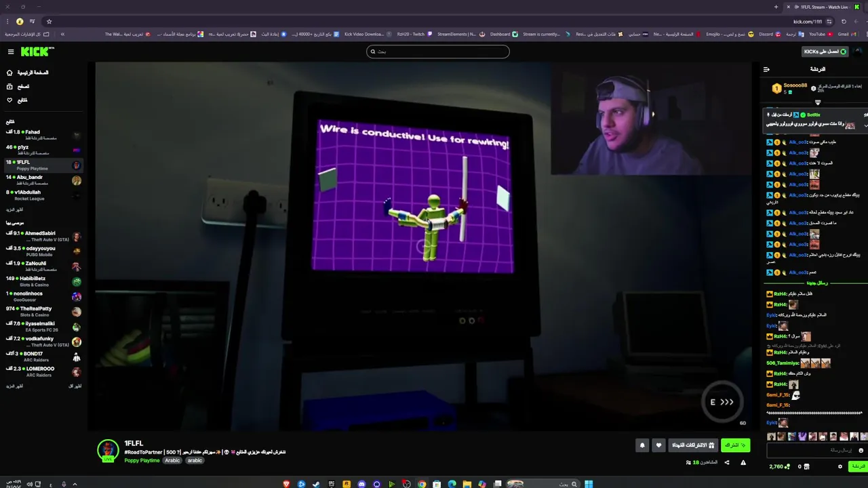Open Discord bookmark in bookmarks bar
Image resolution: width=868 pixels, height=488 pixels.
click(769, 34)
